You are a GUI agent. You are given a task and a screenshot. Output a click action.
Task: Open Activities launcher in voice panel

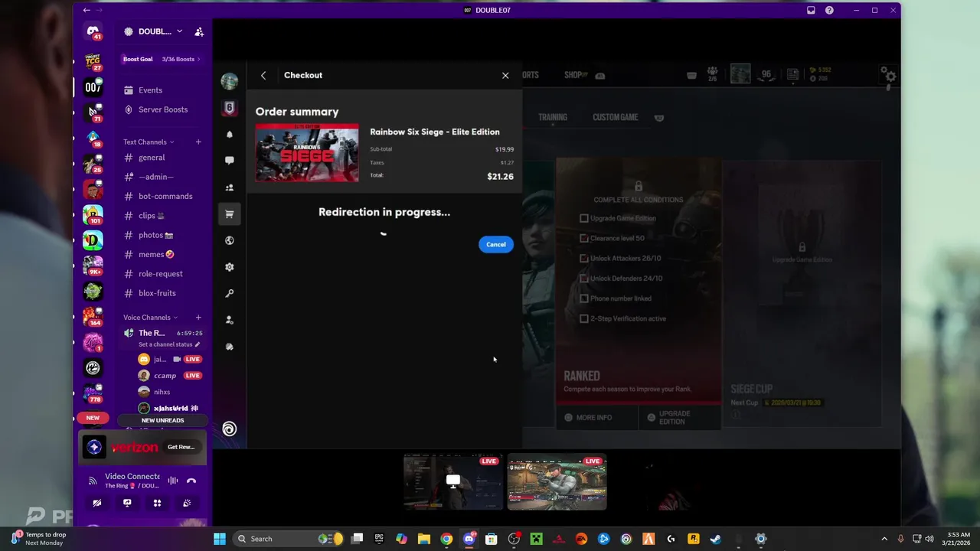(157, 503)
